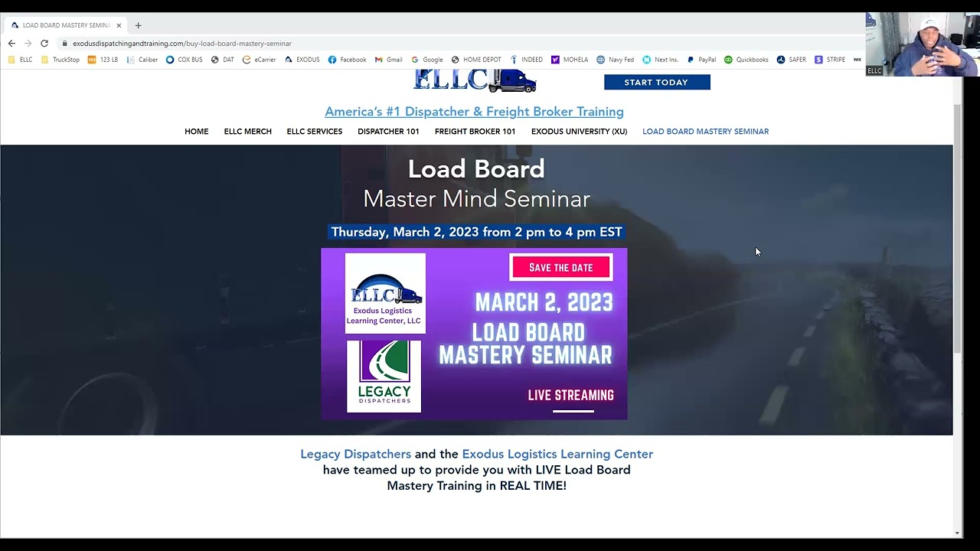Open the Next Ins. bookmark

pos(661,60)
